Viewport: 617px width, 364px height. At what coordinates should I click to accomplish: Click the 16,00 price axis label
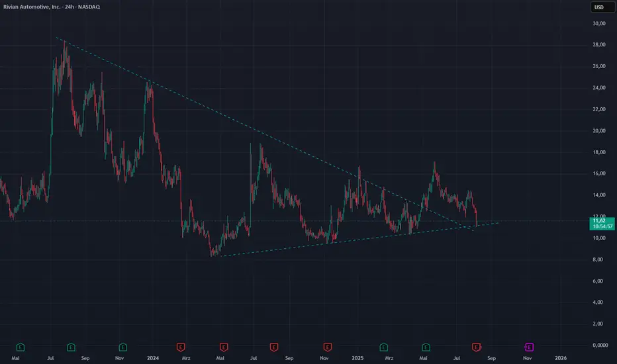tap(599, 173)
